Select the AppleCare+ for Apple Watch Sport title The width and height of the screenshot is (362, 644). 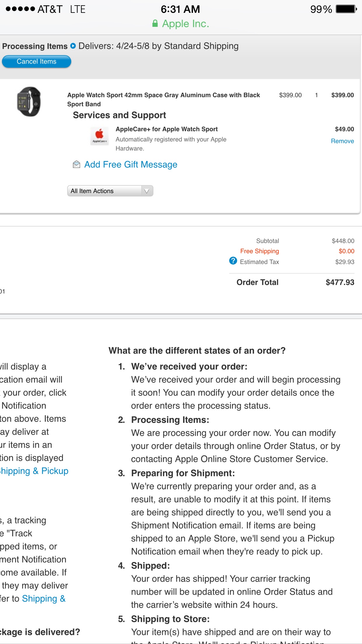pos(167,129)
